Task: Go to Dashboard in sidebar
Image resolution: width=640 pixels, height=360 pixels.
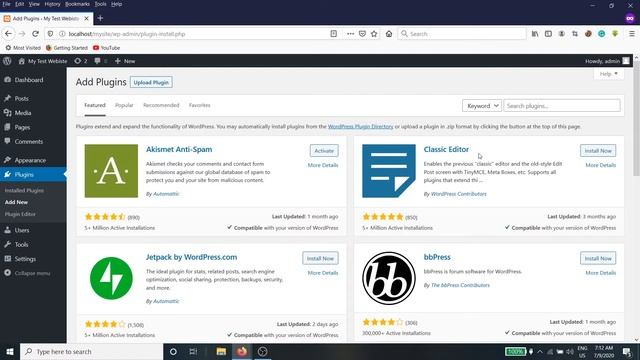Action: click(29, 80)
